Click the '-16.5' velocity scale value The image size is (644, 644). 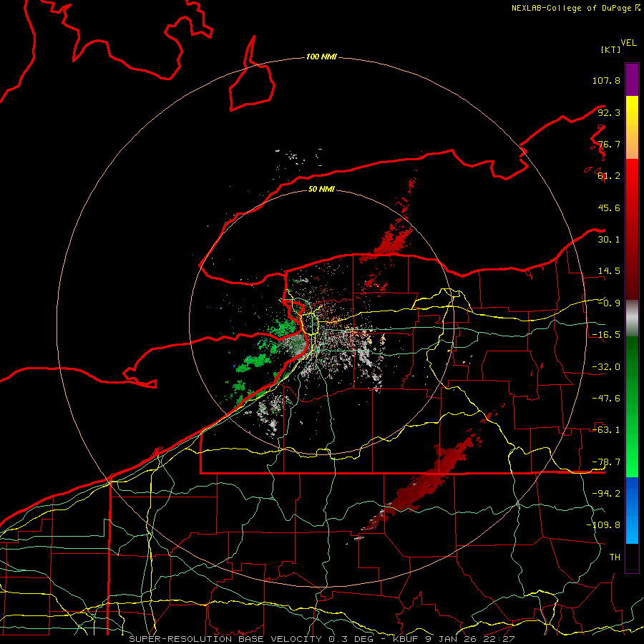pyautogui.click(x=606, y=335)
